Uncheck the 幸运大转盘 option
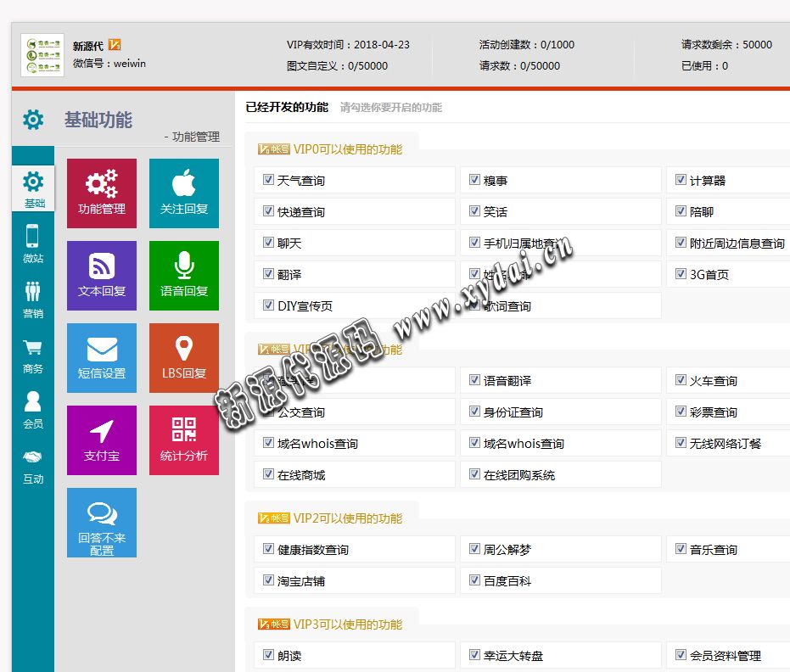 point(474,654)
